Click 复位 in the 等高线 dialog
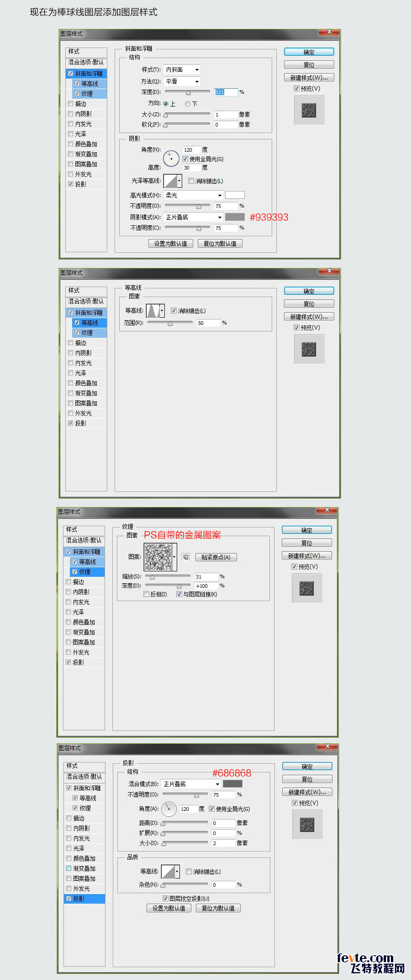 (x=309, y=304)
